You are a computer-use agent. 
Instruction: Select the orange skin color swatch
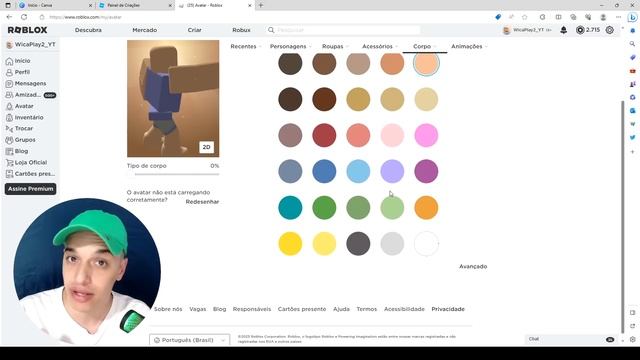tap(426, 208)
